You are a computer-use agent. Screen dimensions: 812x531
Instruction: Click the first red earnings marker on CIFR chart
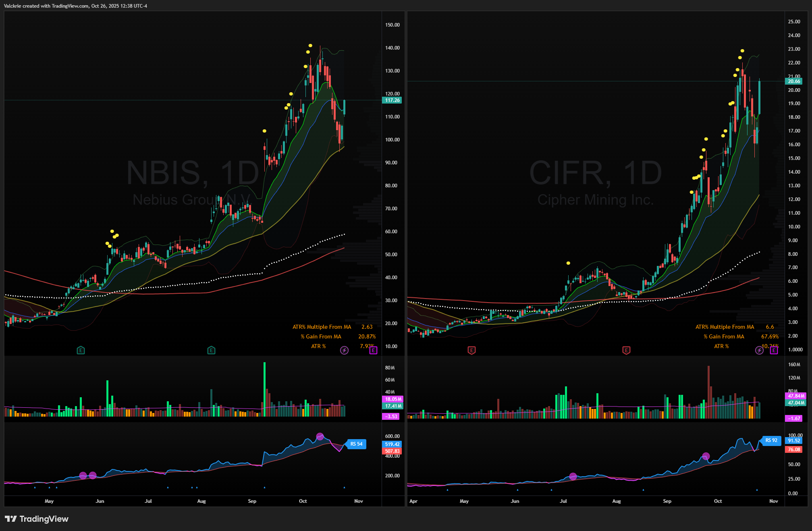[471, 350]
